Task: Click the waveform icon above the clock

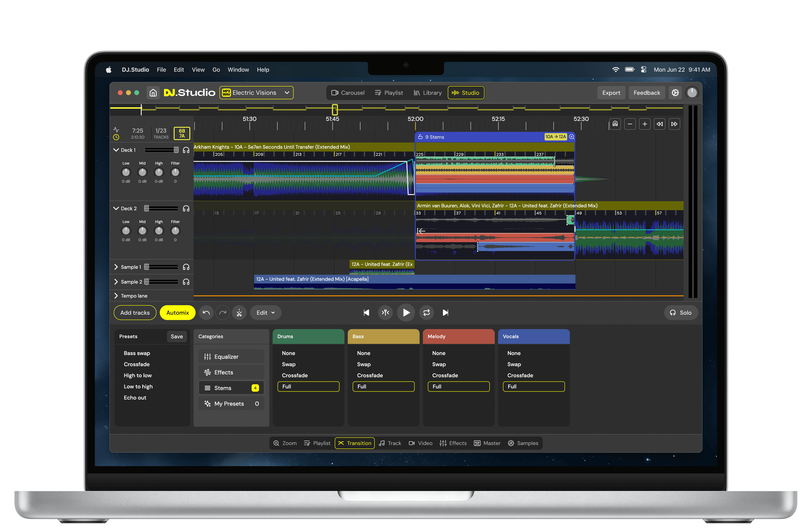Action: [116, 130]
